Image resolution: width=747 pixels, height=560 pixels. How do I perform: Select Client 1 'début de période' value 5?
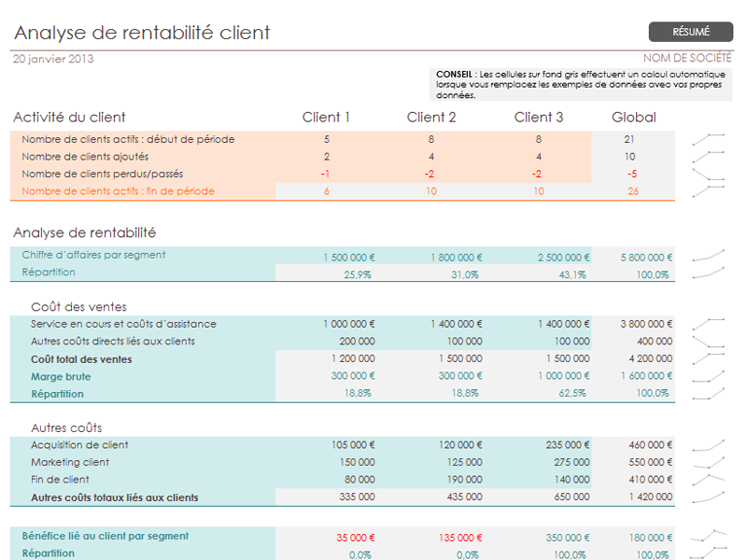326,139
